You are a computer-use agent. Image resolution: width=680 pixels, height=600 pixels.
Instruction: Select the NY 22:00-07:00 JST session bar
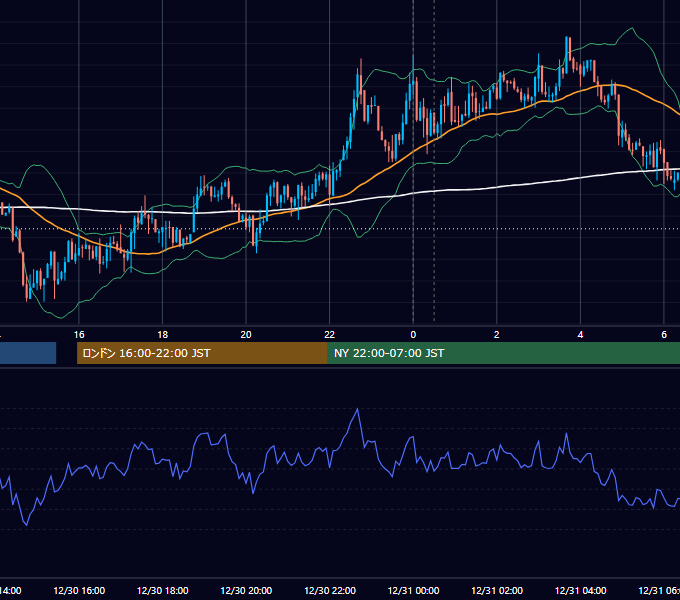click(x=503, y=353)
